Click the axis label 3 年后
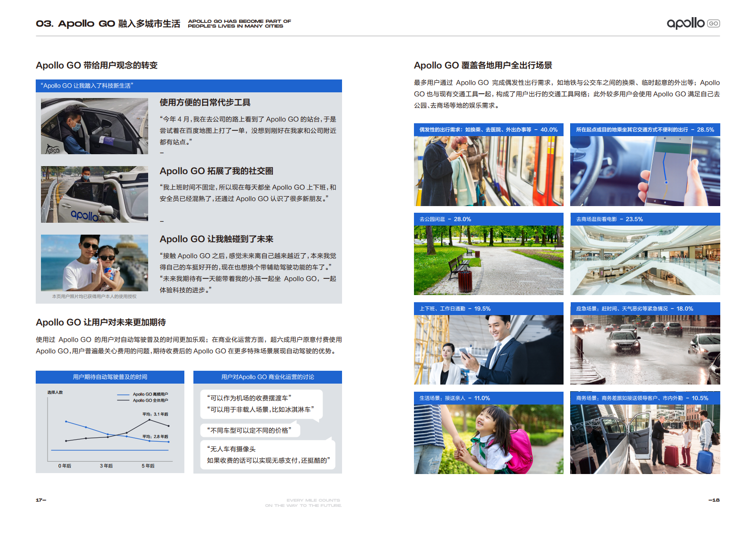This screenshot has width=756, height=534. coord(106,466)
